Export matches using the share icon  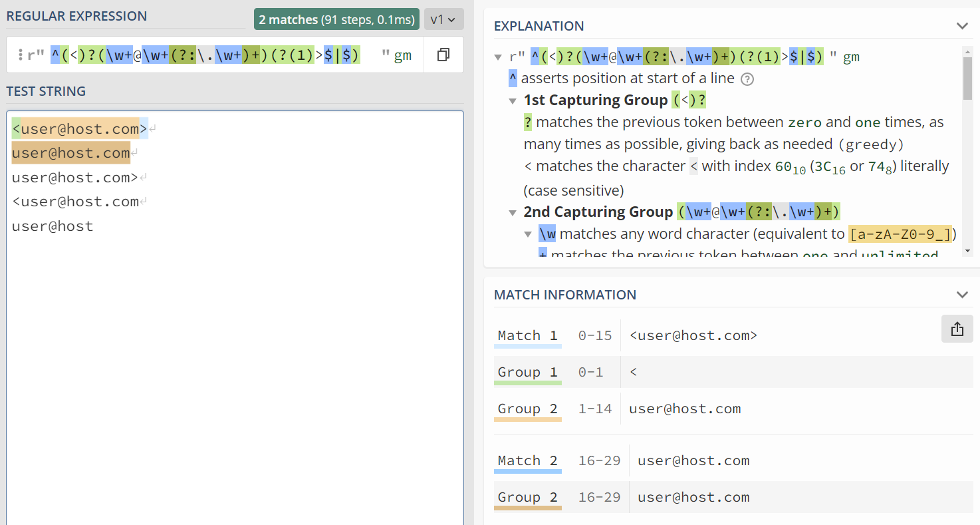pos(957,329)
